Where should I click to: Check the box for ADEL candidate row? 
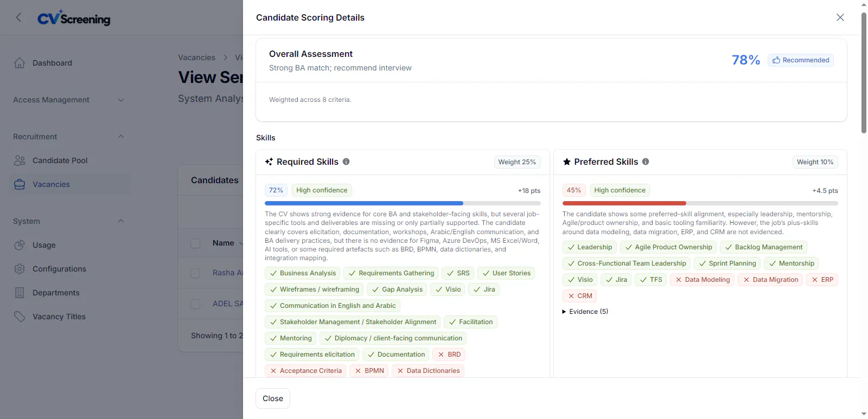(195, 304)
